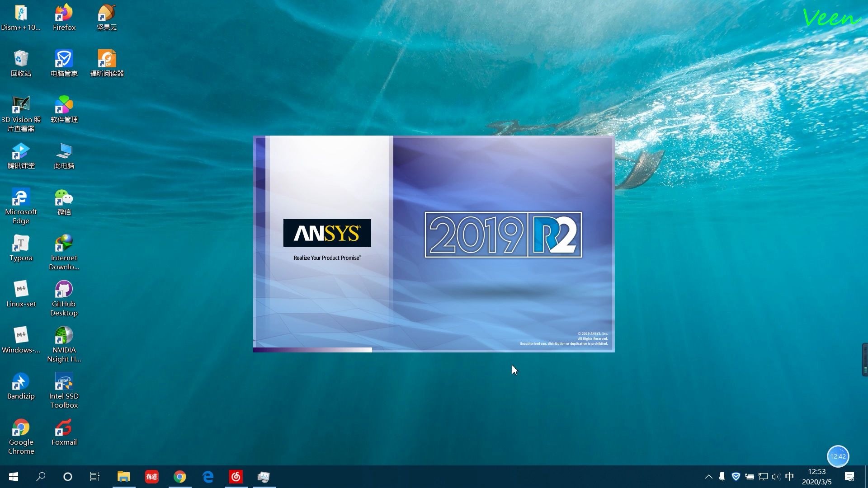This screenshot has width=868, height=488.
Task: Open the Windows Start menu
Action: coord(13,476)
